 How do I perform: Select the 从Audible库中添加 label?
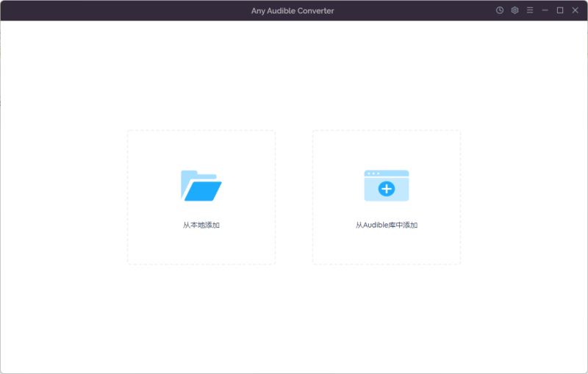pyautogui.click(x=387, y=225)
